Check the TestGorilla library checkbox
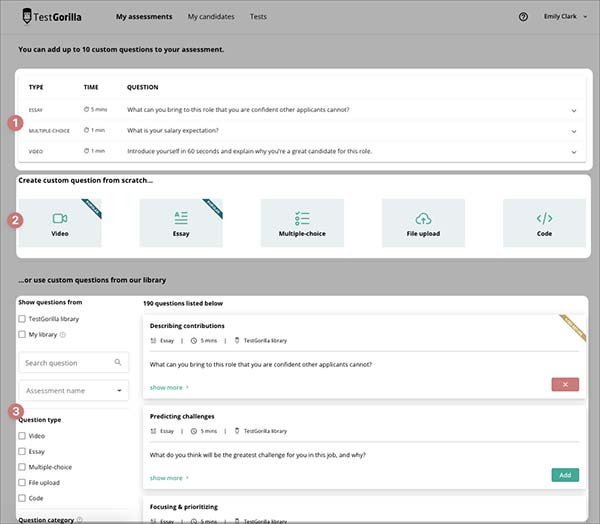The image size is (600, 524). [x=22, y=318]
